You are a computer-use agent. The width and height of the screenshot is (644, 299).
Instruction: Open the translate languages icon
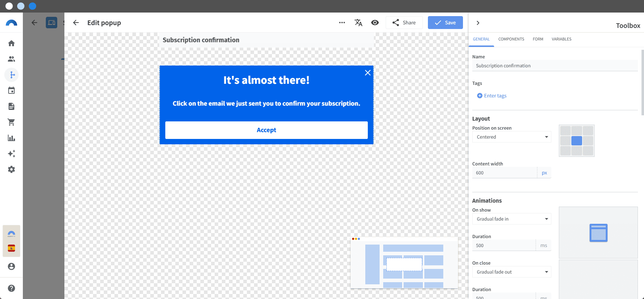[x=358, y=23]
